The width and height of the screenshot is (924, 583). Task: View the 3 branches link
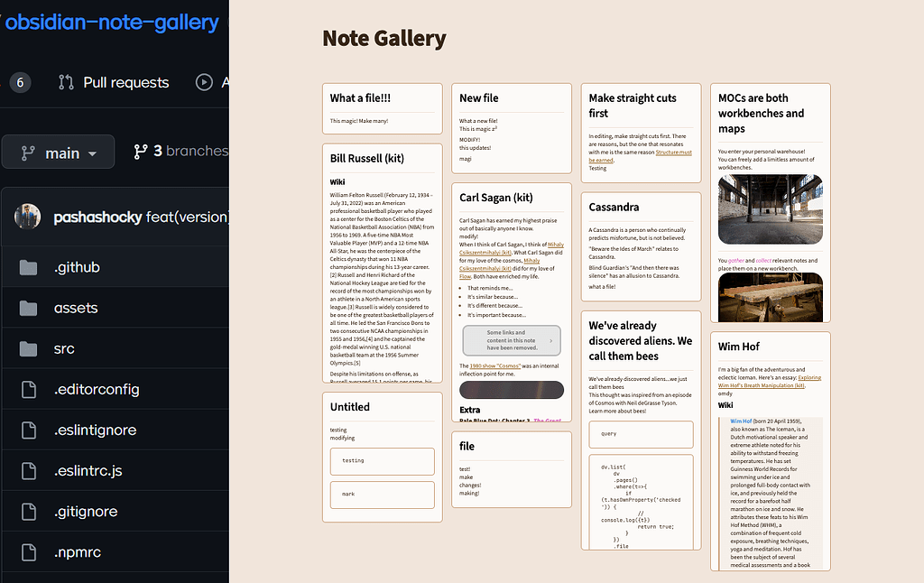click(190, 151)
